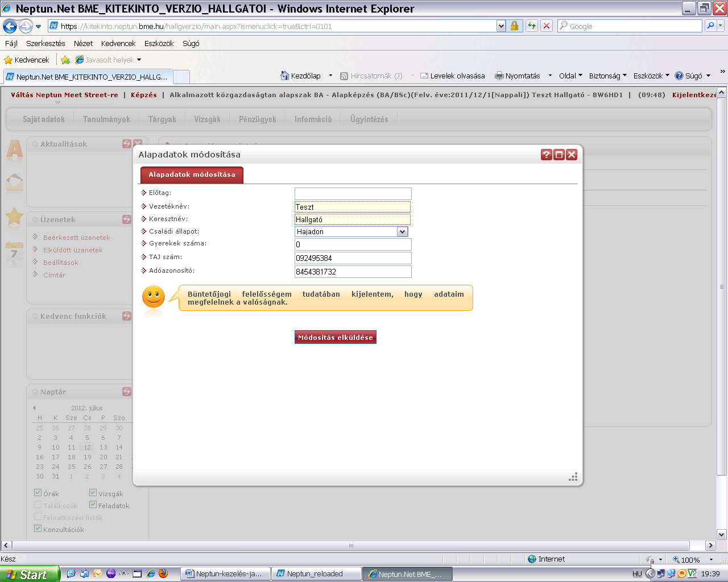Open the recent pages dropdown beside Forward
728x582 pixels.
pos(39,26)
